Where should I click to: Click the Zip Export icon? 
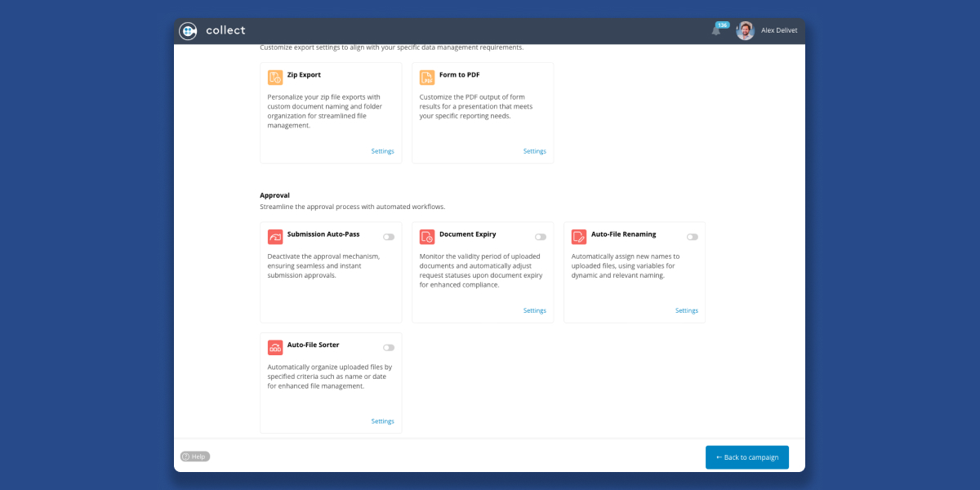pos(275,78)
